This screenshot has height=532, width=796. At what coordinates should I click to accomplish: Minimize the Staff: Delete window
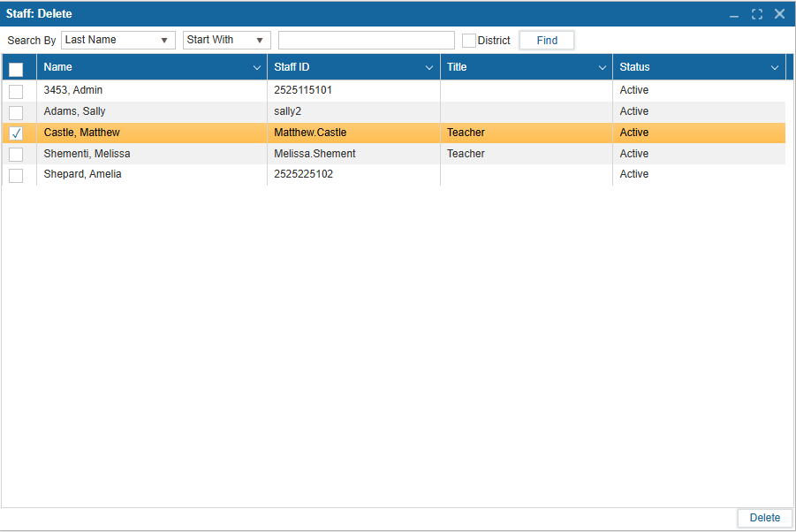pos(733,14)
